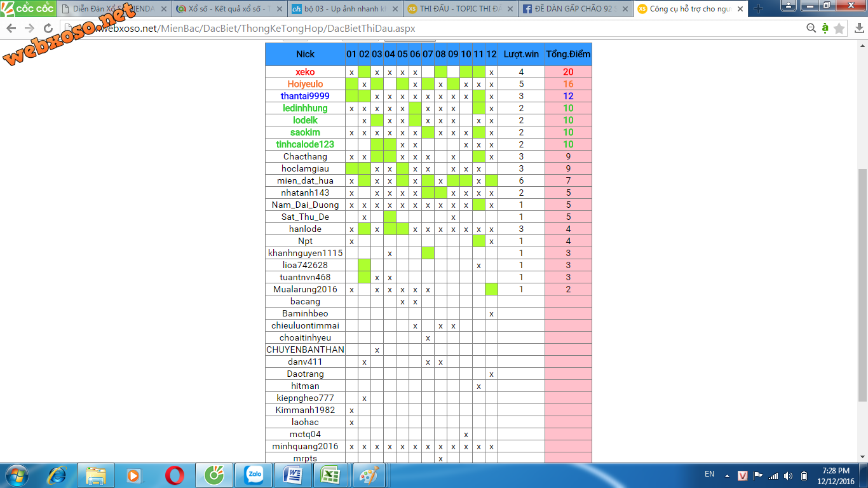This screenshot has height=488, width=868.
Task: Reload the page with the refresh icon
Action: 48,29
